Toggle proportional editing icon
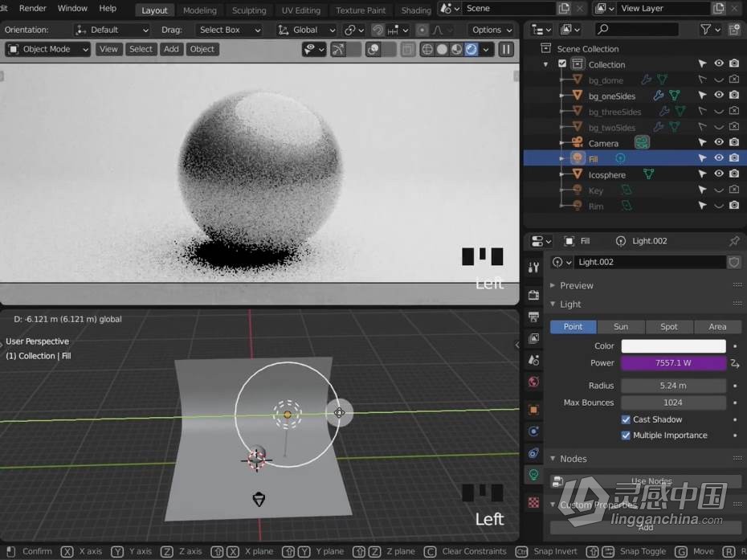747x560 pixels. pos(422,30)
